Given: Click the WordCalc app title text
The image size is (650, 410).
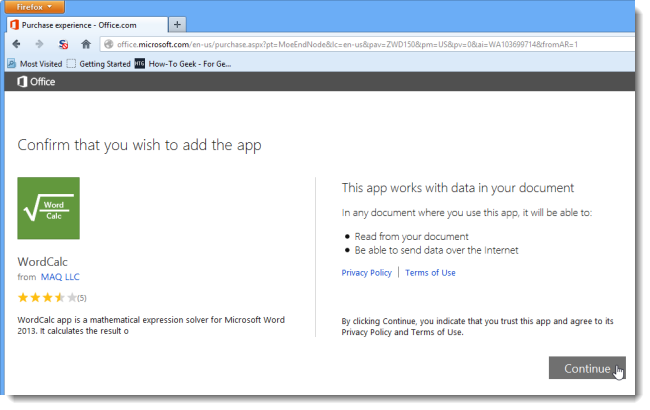Looking at the screenshot, I should [42, 262].
